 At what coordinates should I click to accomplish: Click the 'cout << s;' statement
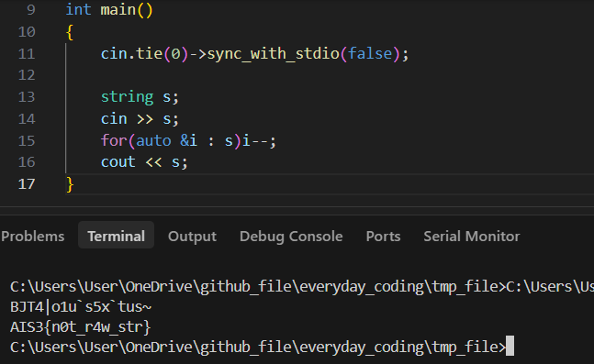tap(144, 162)
